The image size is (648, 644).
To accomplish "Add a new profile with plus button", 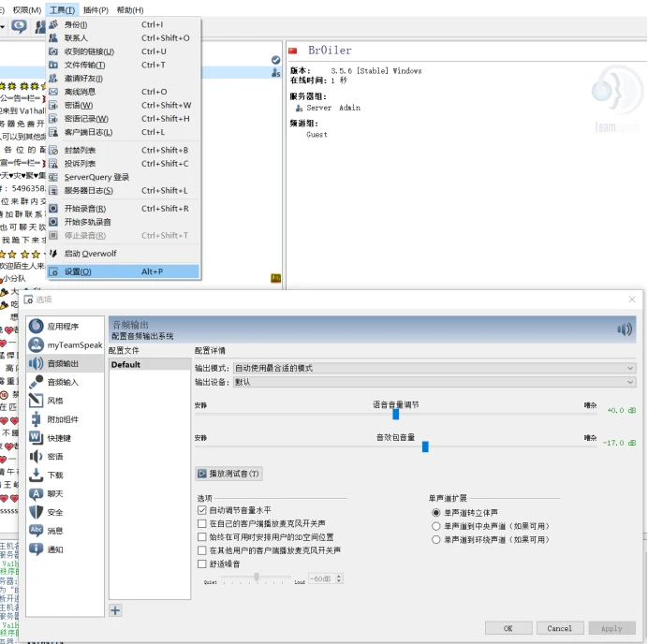I will pos(115,610).
